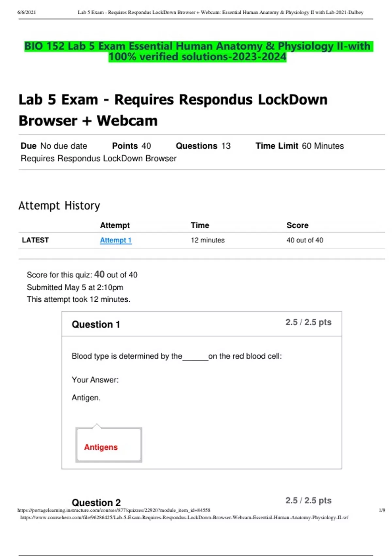392x556 pixels.
Task: Click the Points 40 label
Action: point(131,146)
